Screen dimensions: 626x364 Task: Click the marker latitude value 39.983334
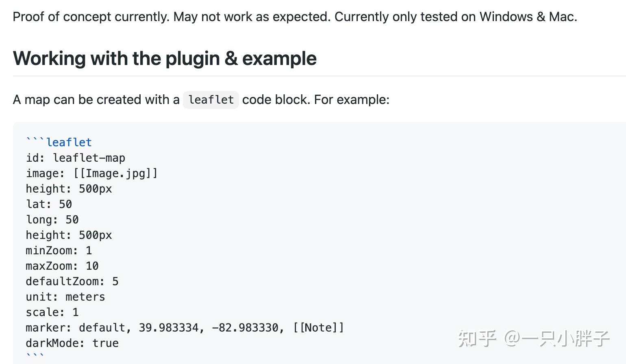coord(169,328)
